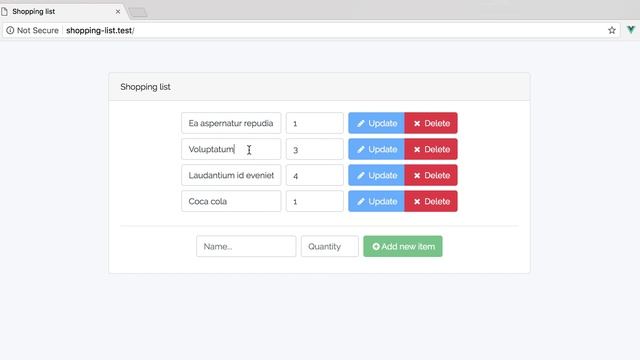Update the Laudantium id eveniet item

[376, 176]
